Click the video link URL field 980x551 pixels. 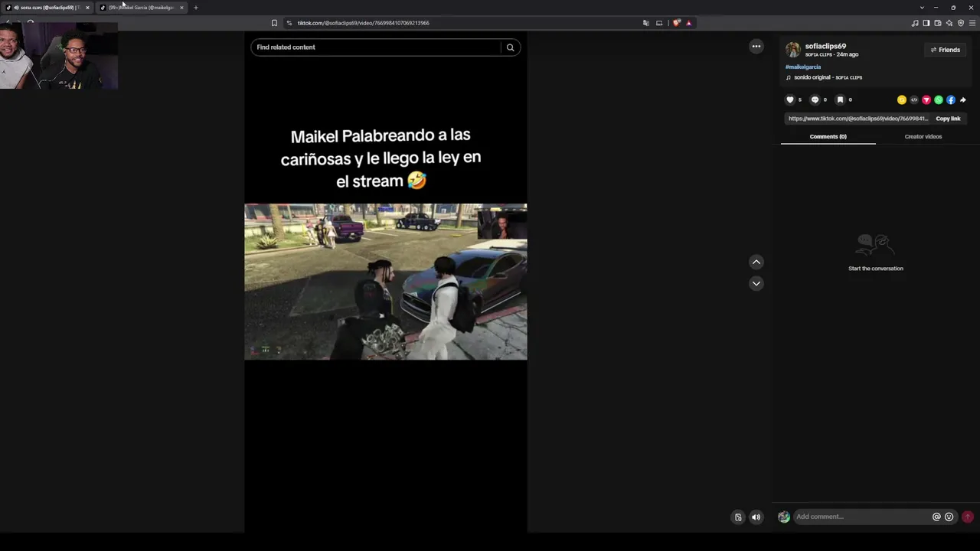coord(858,119)
